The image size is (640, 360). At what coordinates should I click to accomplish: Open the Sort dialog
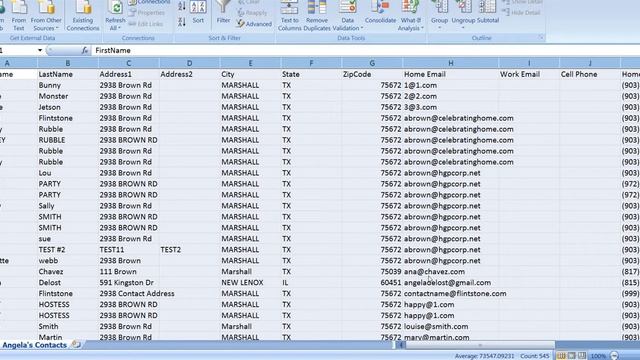pos(198,12)
